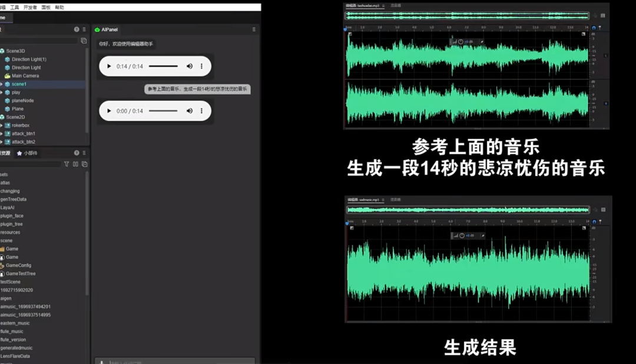Expand the scene1 node arrow
Viewport: 636px width, 364px height.
point(2,84)
